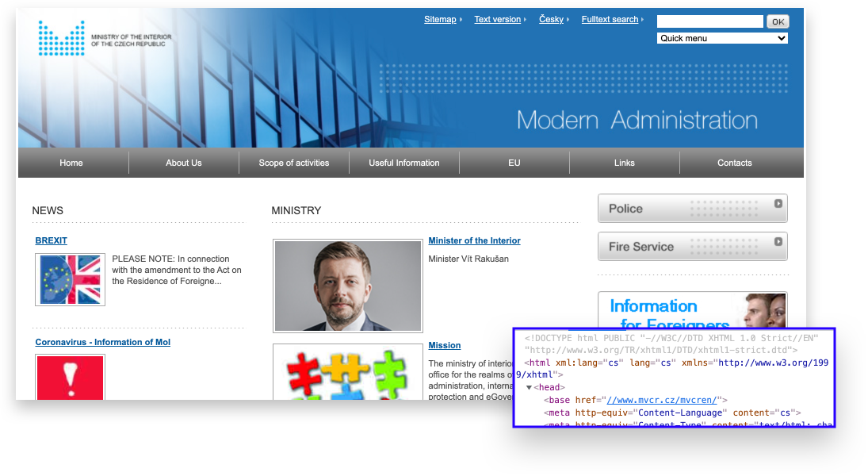The height and width of the screenshot is (476, 868).
Task: Collapse the head element in the source tree
Action: click(x=529, y=387)
